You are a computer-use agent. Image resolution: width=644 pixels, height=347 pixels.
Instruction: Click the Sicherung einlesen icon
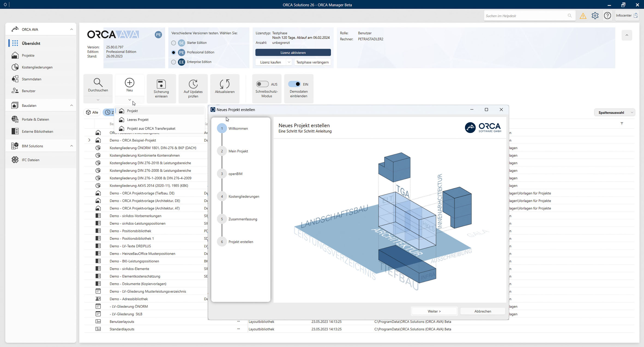(161, 84)
